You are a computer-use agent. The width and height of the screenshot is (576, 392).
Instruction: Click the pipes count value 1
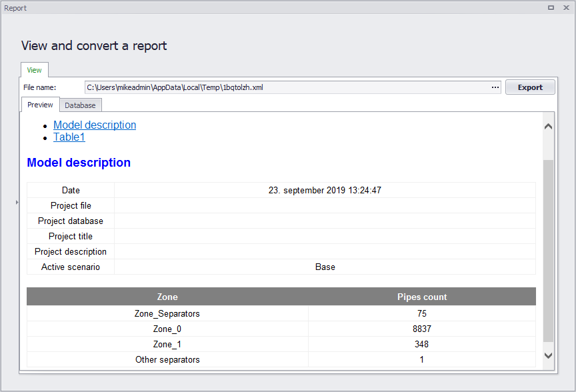(x=422, y=360)
